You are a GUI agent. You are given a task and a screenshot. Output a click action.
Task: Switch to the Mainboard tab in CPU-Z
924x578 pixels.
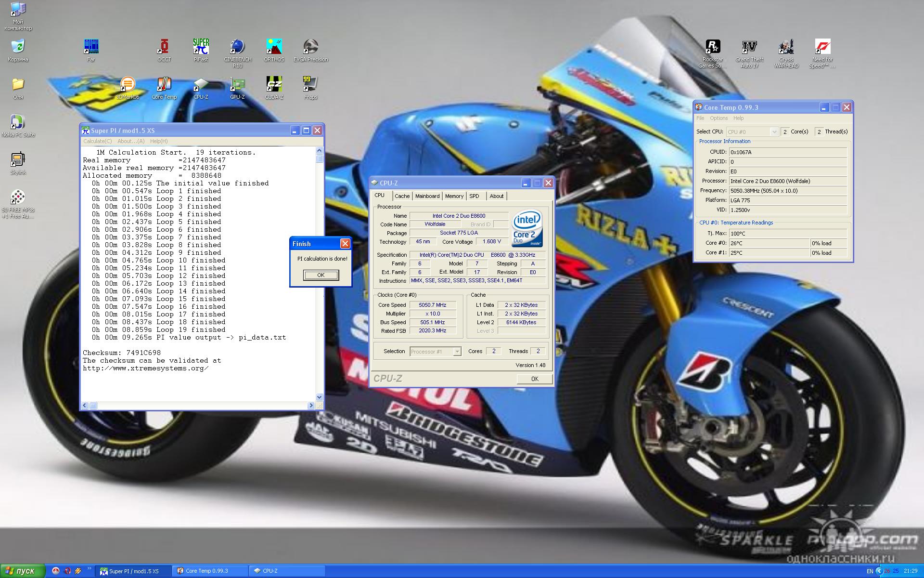point(427,196)
